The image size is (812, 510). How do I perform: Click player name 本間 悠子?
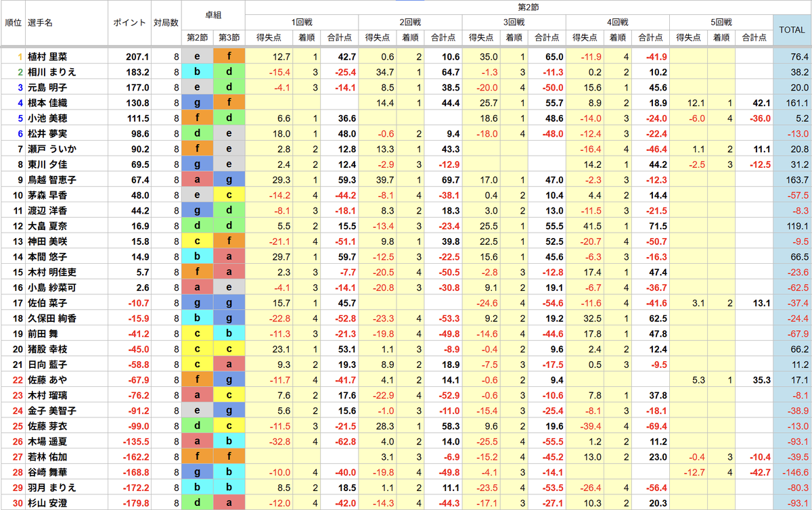pyautogui.click(x=47, y=257)
